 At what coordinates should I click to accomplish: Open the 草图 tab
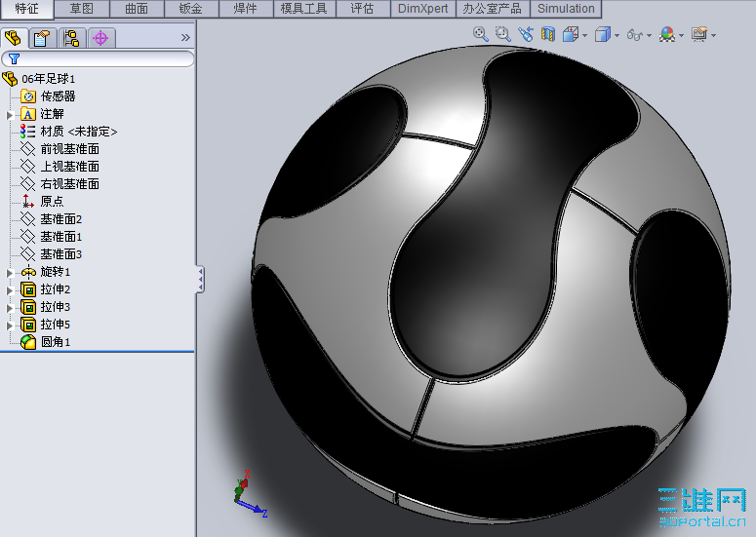point(82,9)
